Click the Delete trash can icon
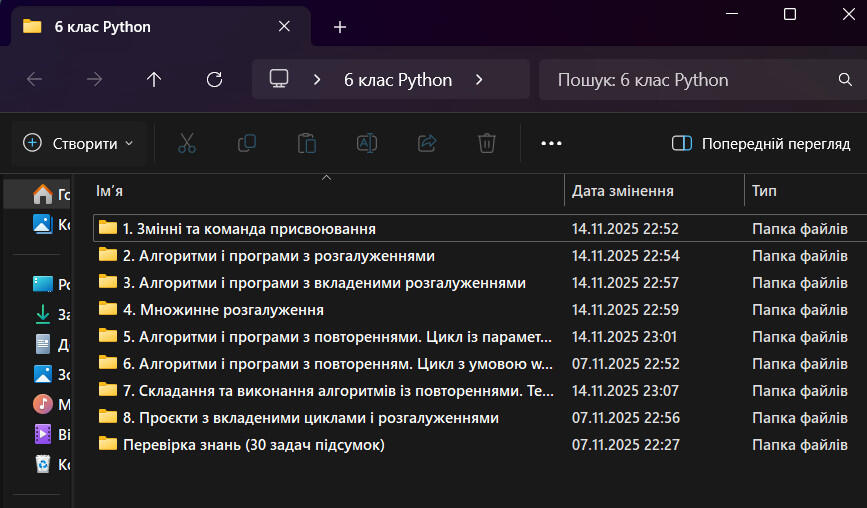The height and width of the screenshot is (508, 867). [487, 143]
